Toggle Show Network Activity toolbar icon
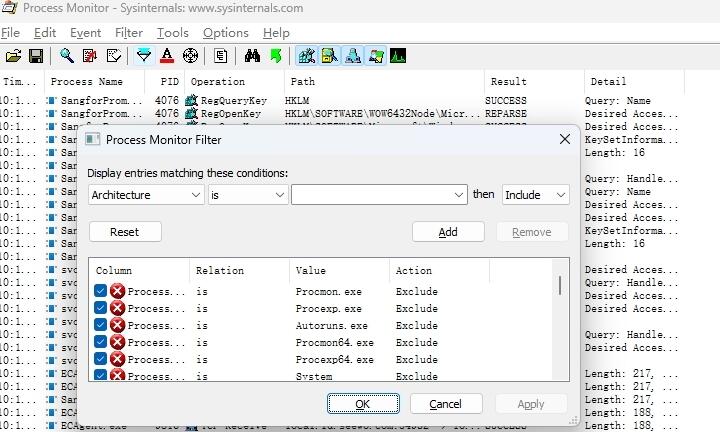The width and height of the screenshot is (720, 432). pyautogui.click(x=353, y=56)
